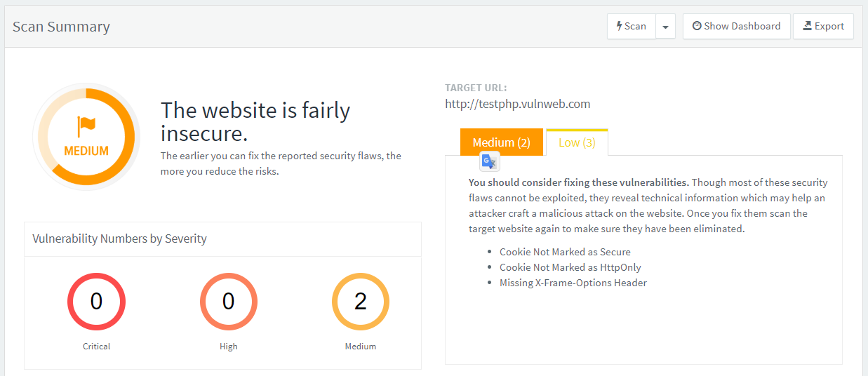Click the High severity count circle
This screenshot has width=868, height=376.
229,302
